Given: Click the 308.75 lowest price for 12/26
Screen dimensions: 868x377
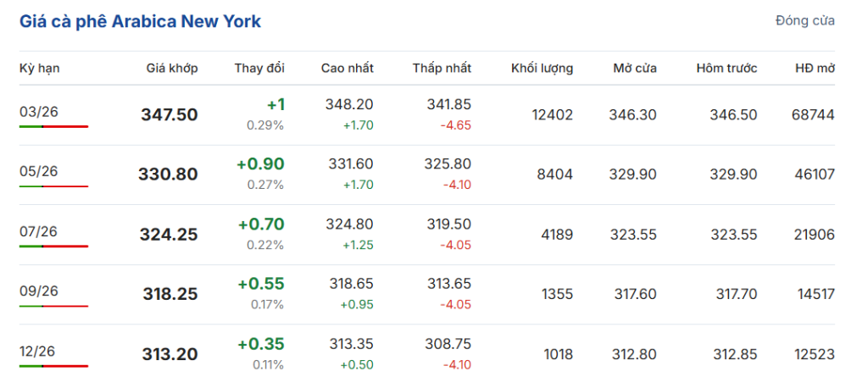Looking at the screenshot, I should [448, 345].
